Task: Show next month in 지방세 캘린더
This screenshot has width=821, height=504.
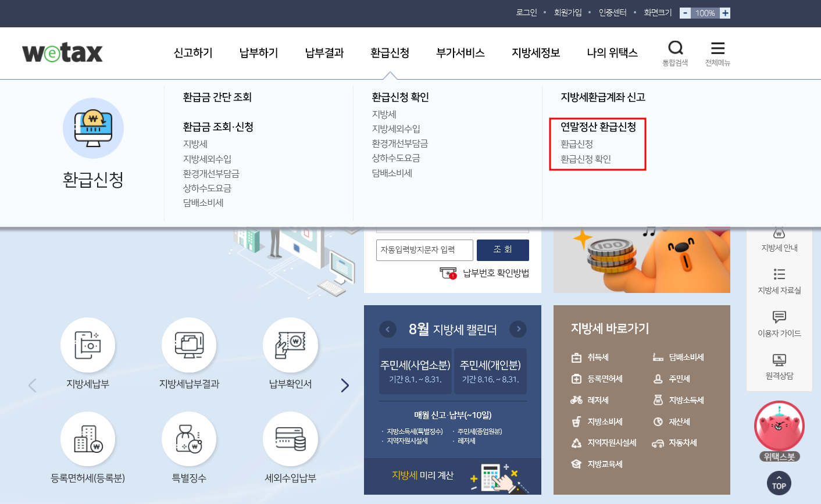Action: coord(518,330)
